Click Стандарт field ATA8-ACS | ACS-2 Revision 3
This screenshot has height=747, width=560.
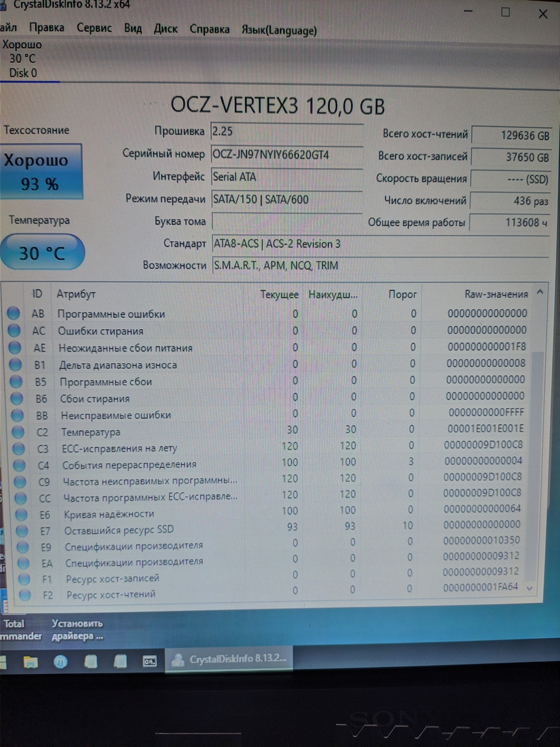pyautogui.click(x=380, y=244)
